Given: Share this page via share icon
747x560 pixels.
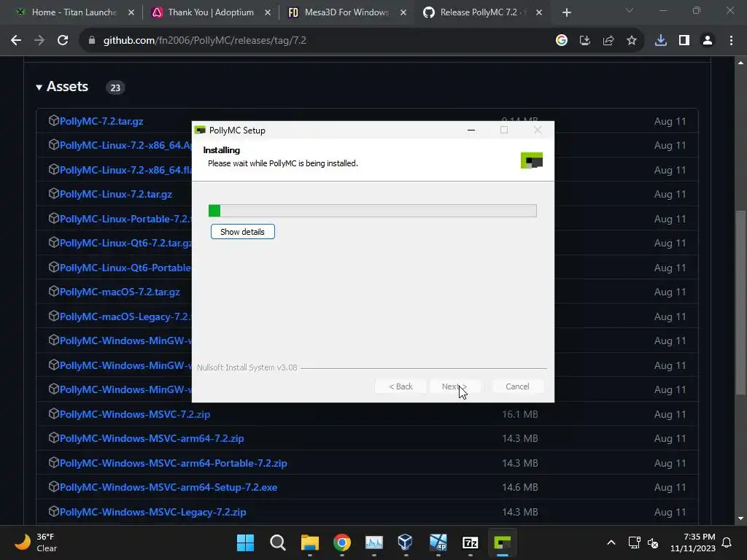Looking at the screenshot, I should [x=608, y=41].
